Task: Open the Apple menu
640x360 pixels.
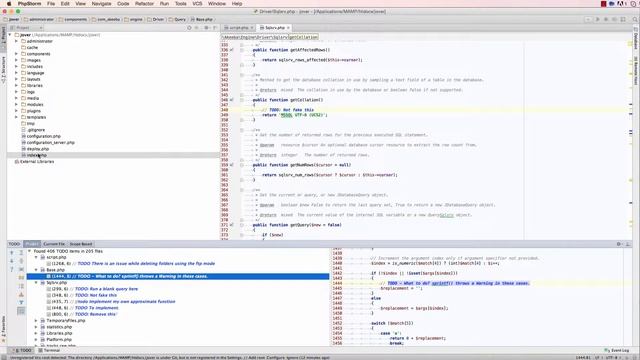Action: 9,4
